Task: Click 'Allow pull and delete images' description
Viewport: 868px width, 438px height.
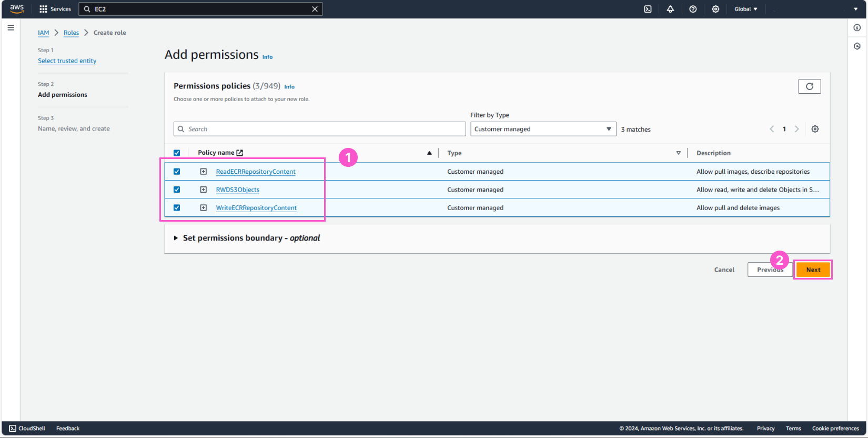Action: (738, 208)
